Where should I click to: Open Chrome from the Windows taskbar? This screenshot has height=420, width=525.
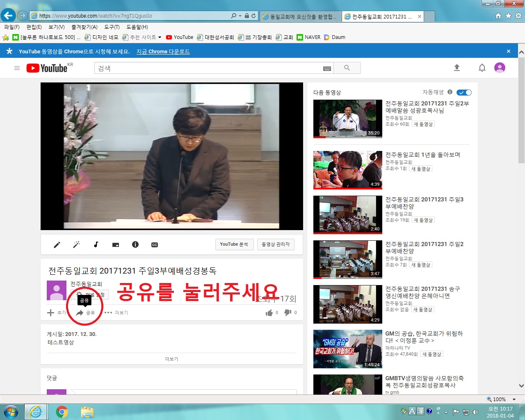(x=62, y=411)
